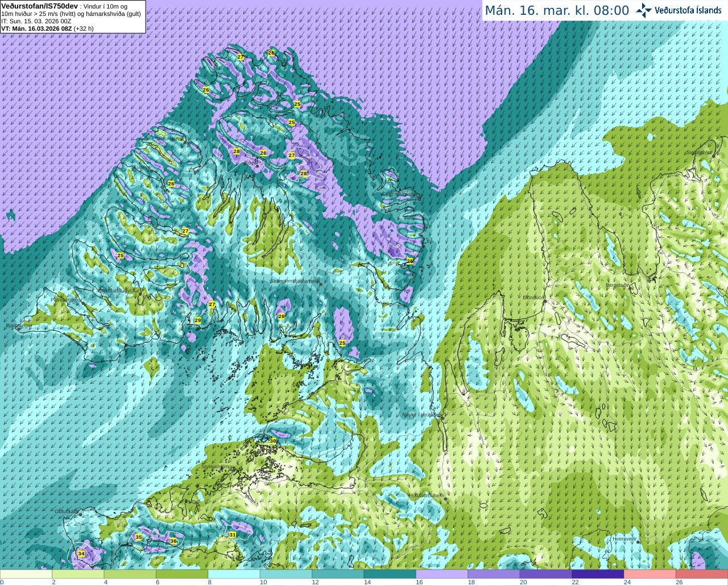Pick the pink 24–26 legend swatch
The height and width of the screenshot is (586, 728).
pos(650,575)
